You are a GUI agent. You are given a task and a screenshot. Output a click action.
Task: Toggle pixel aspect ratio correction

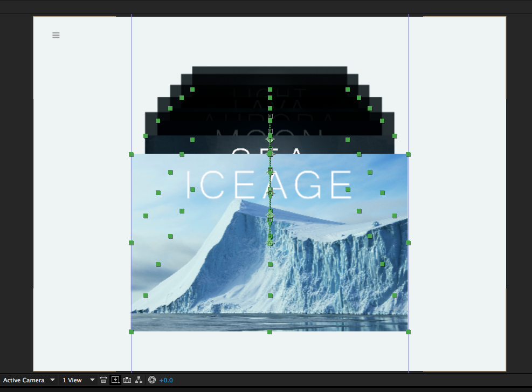tap(103, 380)
